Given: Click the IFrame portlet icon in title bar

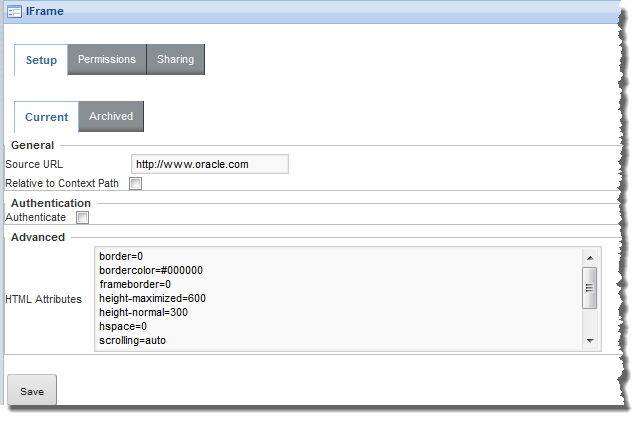Looking at the screenshot, I should (x=15, y=11).
